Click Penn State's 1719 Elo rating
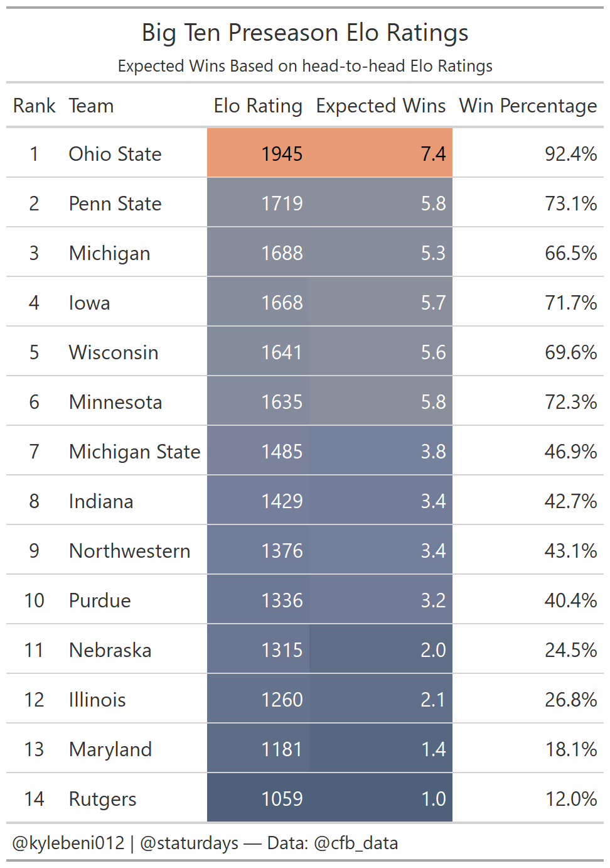The height and width of the screenshot is (868, 610). point(282,203)
